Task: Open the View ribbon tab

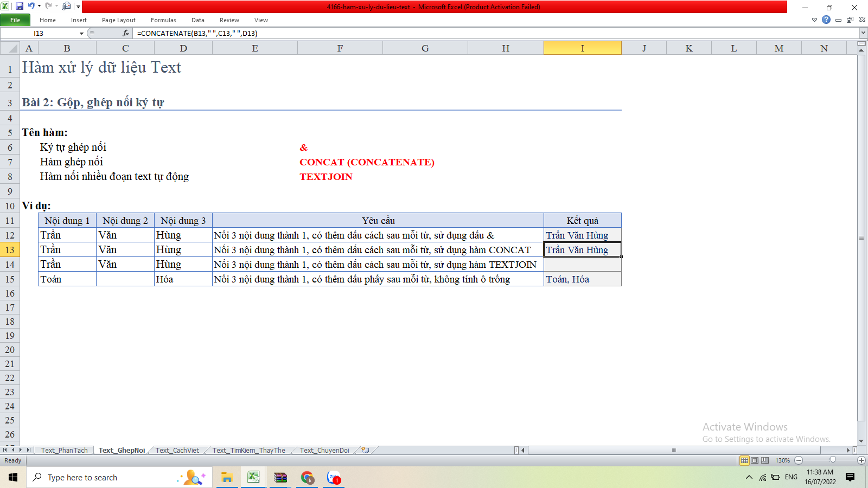Action: [261, 20]
